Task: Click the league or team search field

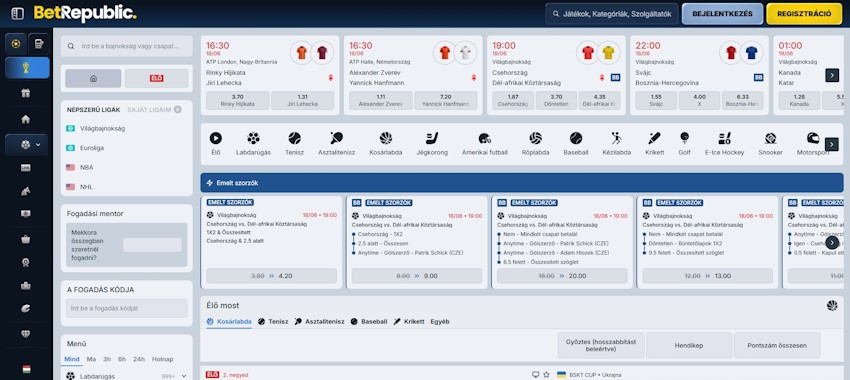Action: [x=127, y=47]
